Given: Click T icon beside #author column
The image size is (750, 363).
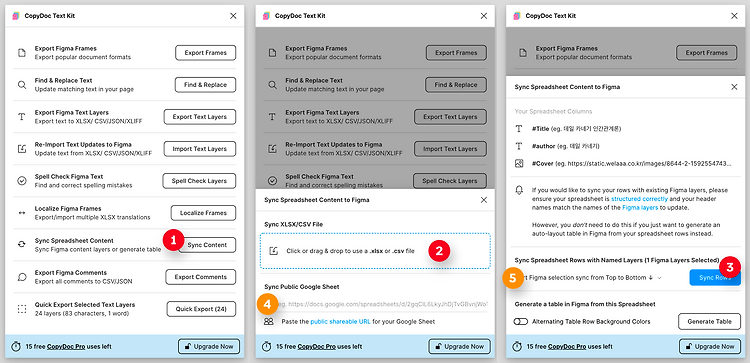Looking at the screenshot, I should tap(519, 146).
